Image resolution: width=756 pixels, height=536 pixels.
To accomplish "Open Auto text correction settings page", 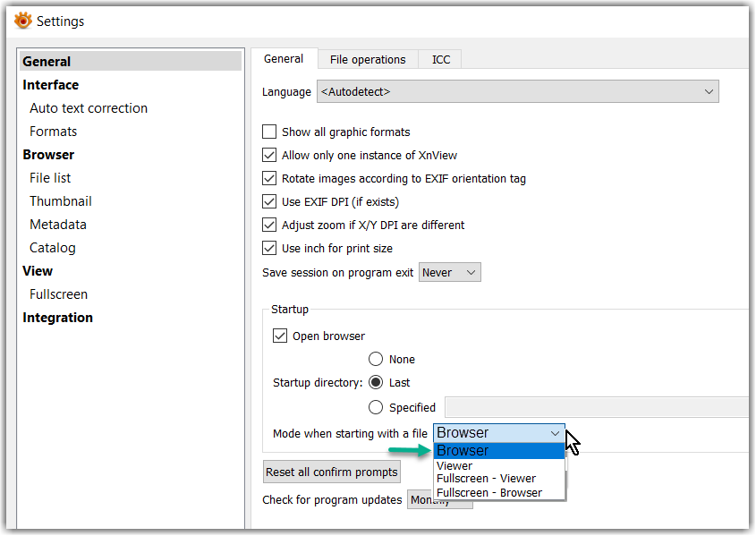I will 89,108.
